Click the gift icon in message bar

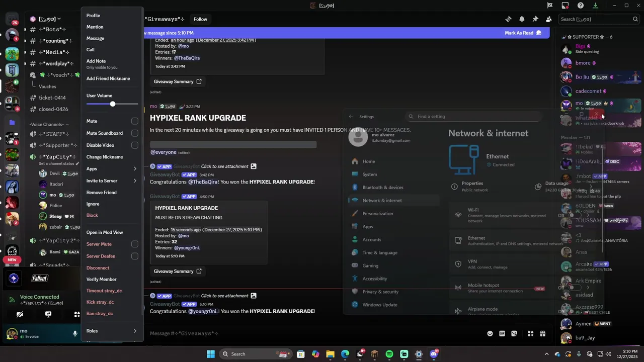tap(542, 333)
